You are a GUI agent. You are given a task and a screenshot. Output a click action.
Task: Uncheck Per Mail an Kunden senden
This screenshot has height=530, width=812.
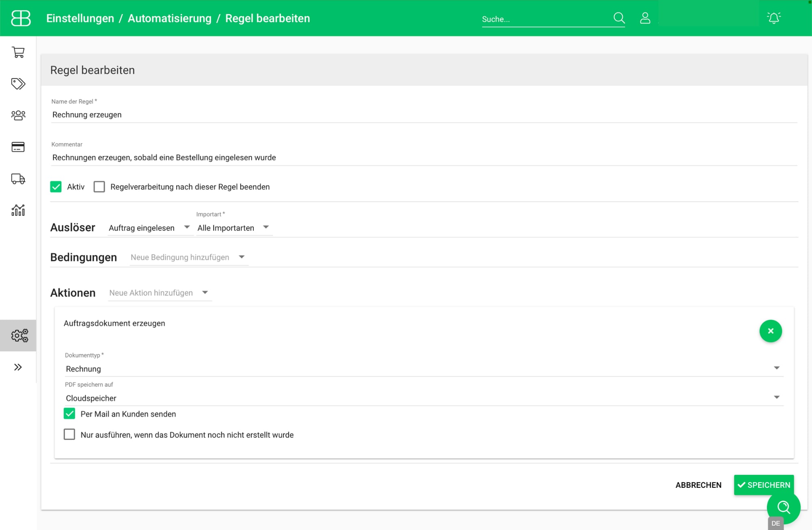[69, 414]
